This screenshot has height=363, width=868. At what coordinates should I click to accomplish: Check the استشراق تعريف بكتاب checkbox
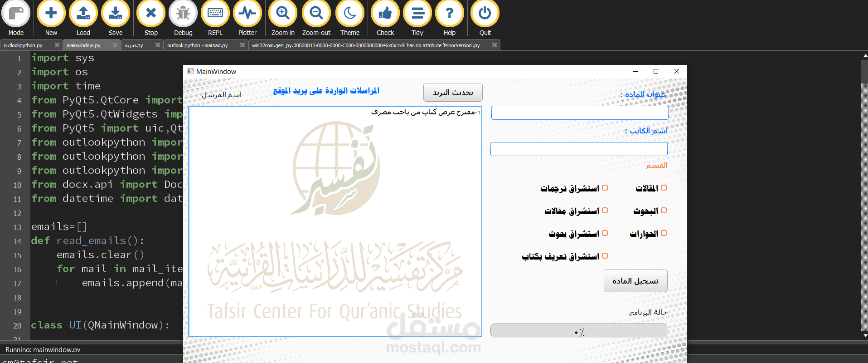pos(605,255)
